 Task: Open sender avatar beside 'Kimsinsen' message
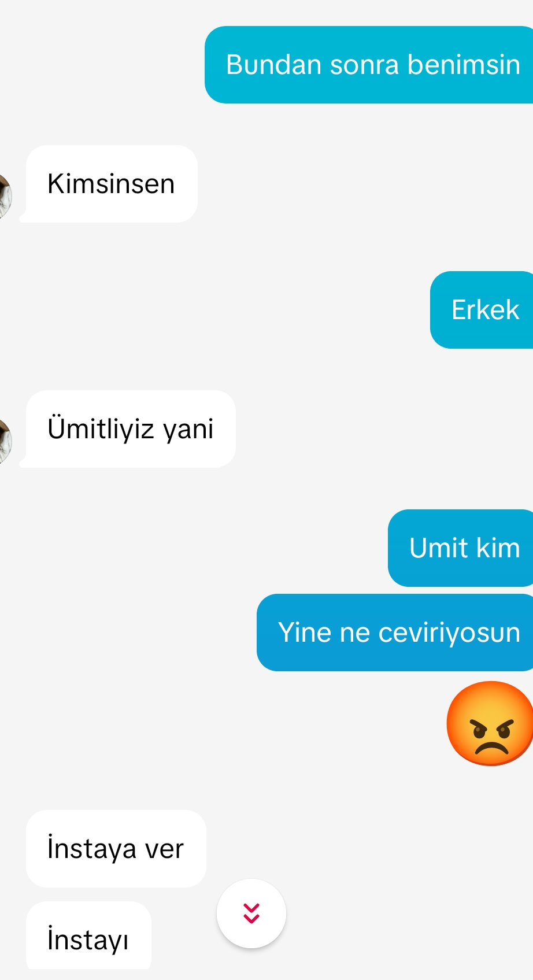[x=5, y=197]
